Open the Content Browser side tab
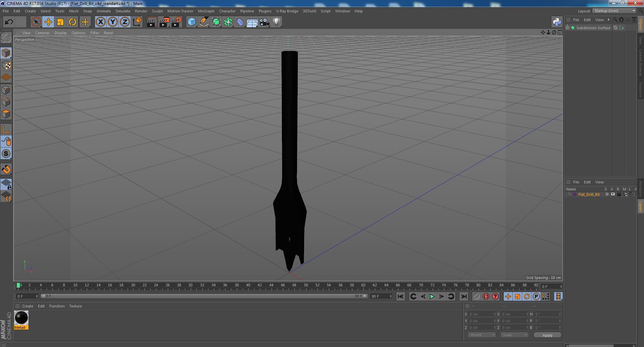This screenshot has height=347, width=644. click(x=640, y=62)
